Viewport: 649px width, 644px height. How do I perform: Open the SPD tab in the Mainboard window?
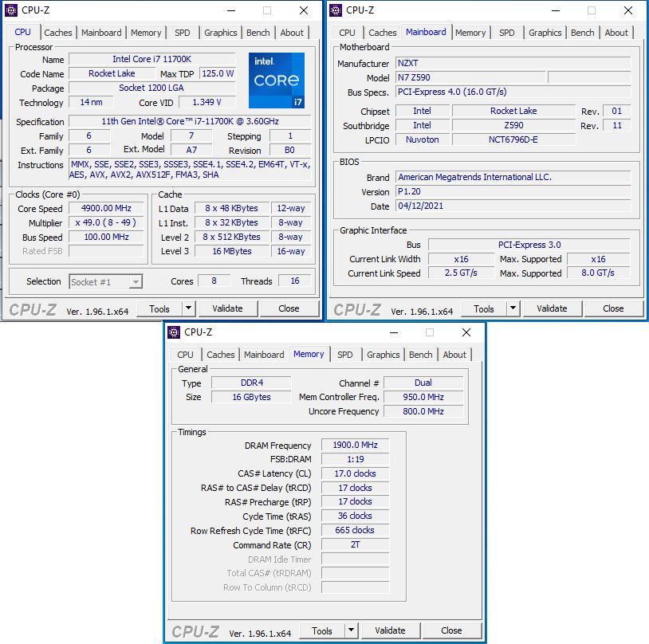[506, 33]
